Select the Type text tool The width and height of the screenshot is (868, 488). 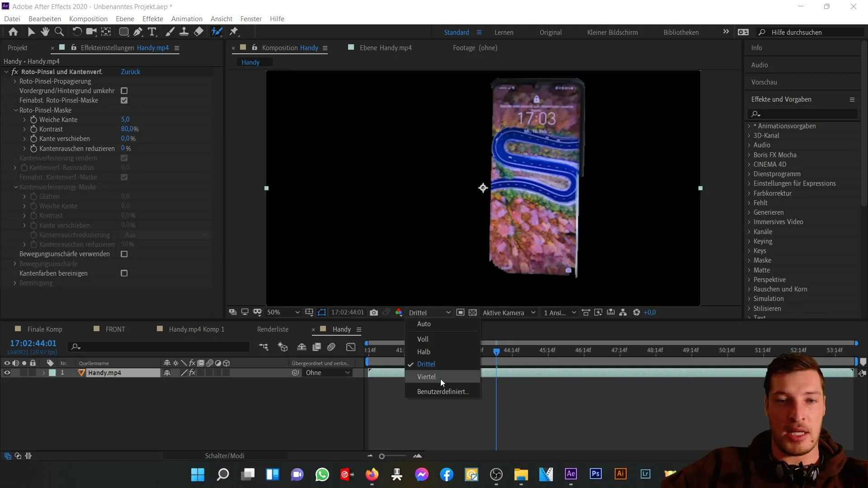tap(152, 32)
